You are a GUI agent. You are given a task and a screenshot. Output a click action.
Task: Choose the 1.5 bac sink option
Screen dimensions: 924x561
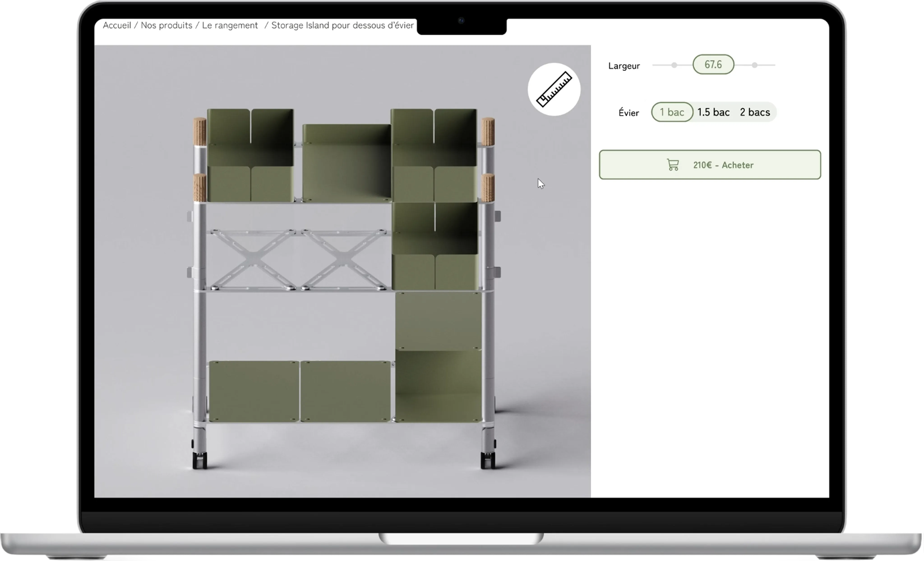[713, 112]
